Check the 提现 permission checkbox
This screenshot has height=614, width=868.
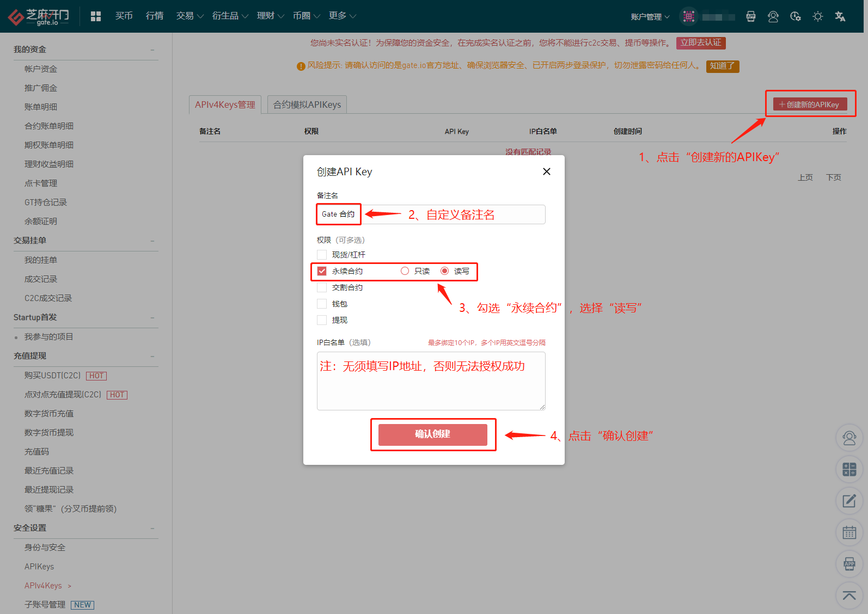322,320
